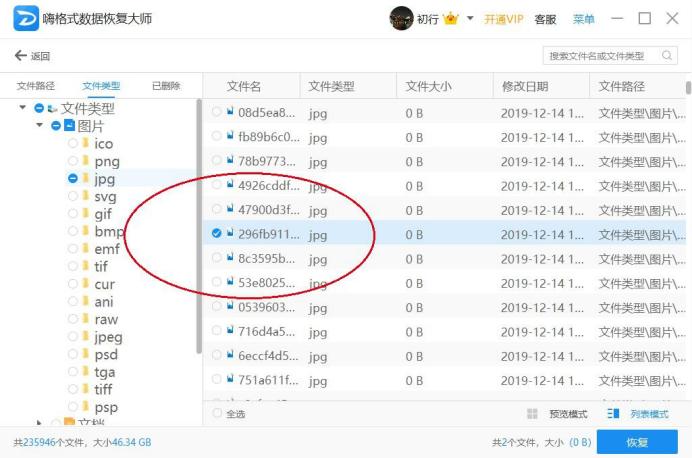Viewport: 692px width, 458px height.
Task: Toggle 文件类型 root checkbox
Action: (39, 108)
